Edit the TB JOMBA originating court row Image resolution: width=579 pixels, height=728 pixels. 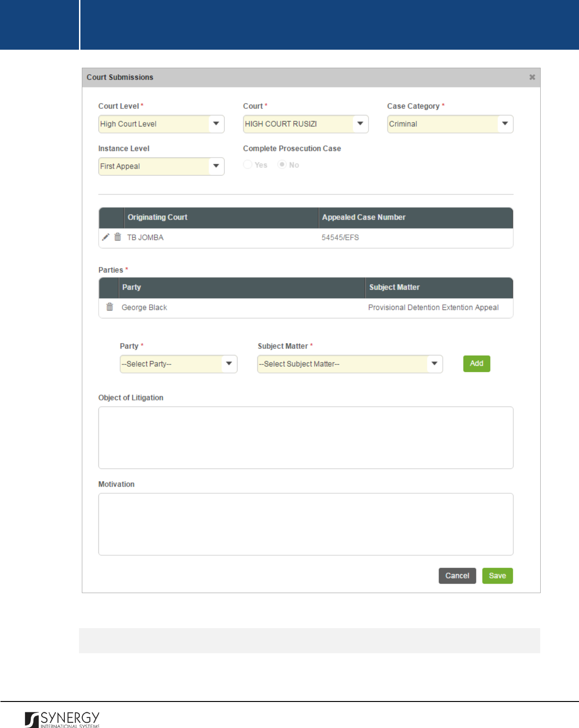tap(105, 237)
